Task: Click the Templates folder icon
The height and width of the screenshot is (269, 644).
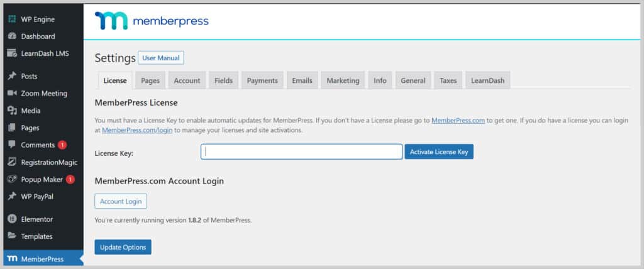Action: pyautogui.click(x=12, y=236)
